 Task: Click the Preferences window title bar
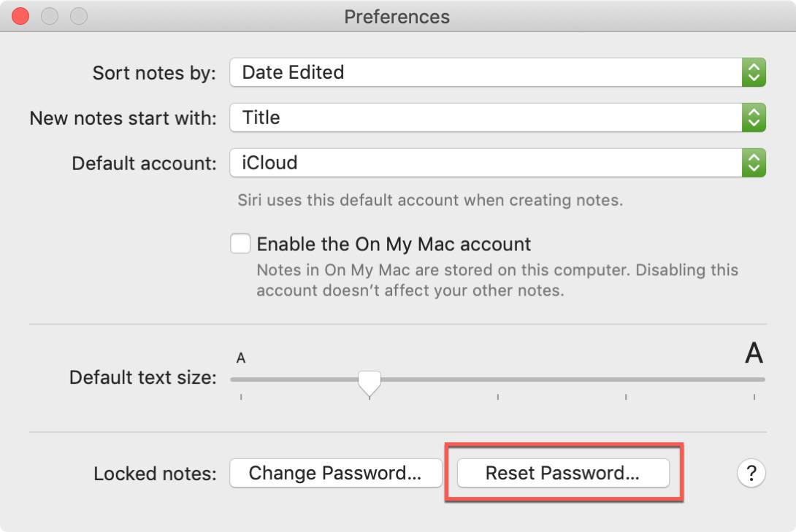point(397,16)
